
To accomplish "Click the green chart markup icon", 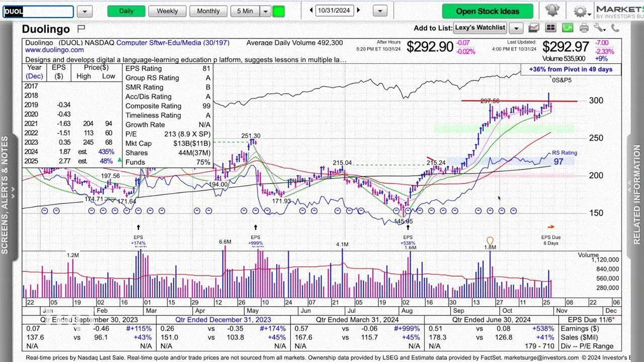I will point(568,28).
